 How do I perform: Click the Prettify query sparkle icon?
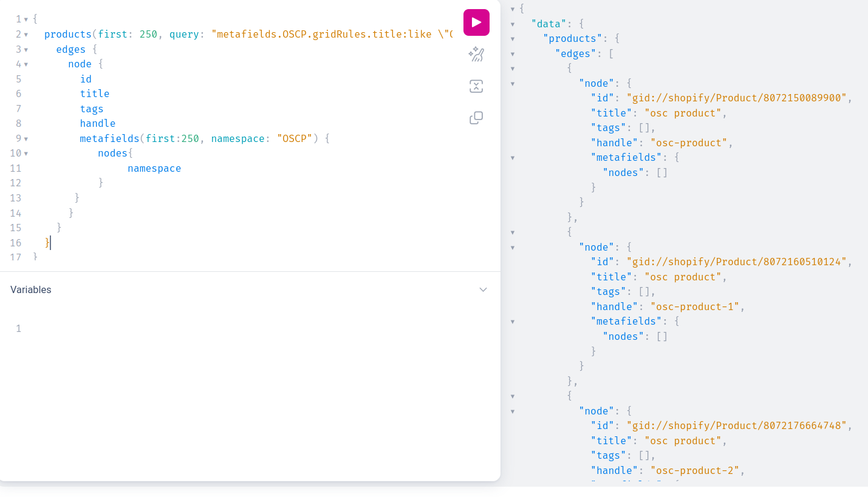click(x=476, y=55)
